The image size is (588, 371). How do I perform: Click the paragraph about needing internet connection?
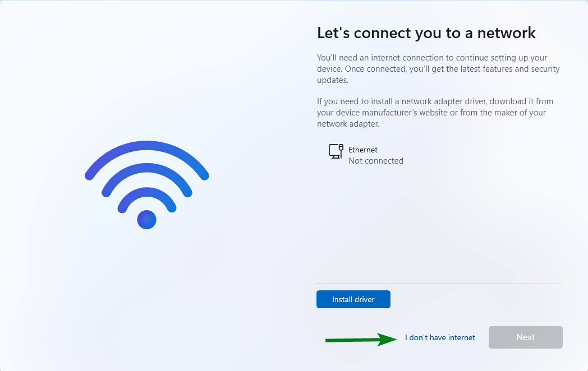pyautogui.click(x=438, y=69)
